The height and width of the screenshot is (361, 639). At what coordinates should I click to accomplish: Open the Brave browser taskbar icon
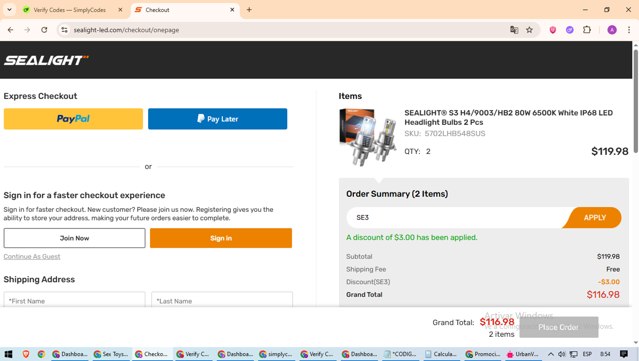coord(26,354)
